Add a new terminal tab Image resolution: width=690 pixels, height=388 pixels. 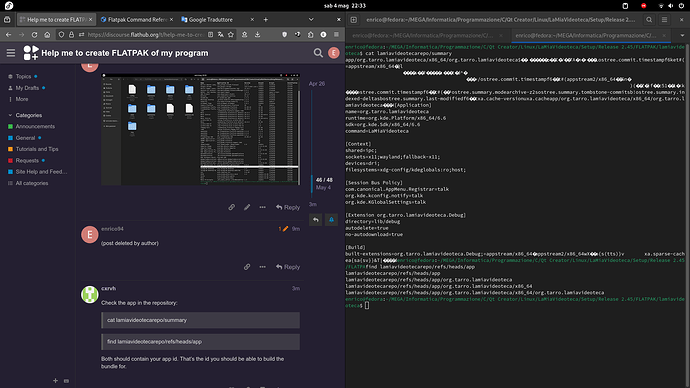[x=353, y=20]
